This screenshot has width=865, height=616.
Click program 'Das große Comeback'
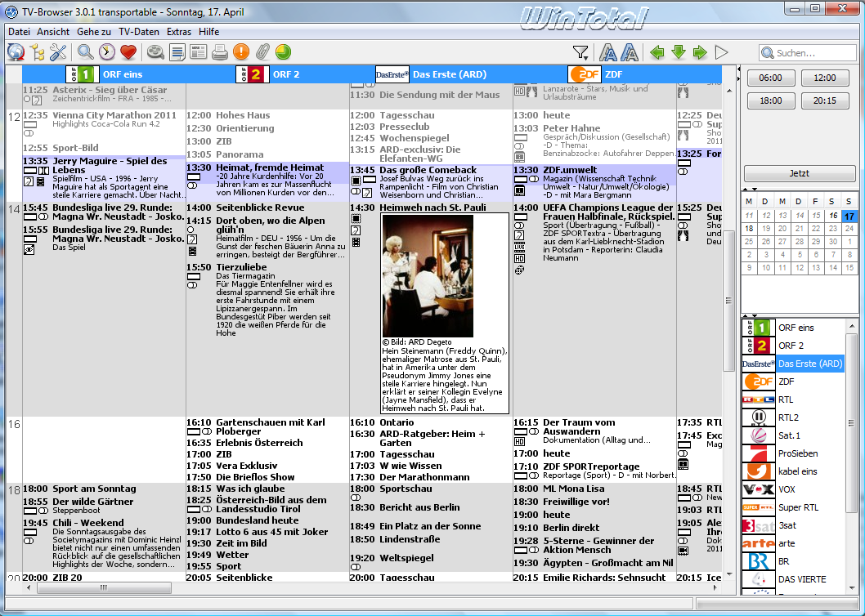[x=431, y=182]
